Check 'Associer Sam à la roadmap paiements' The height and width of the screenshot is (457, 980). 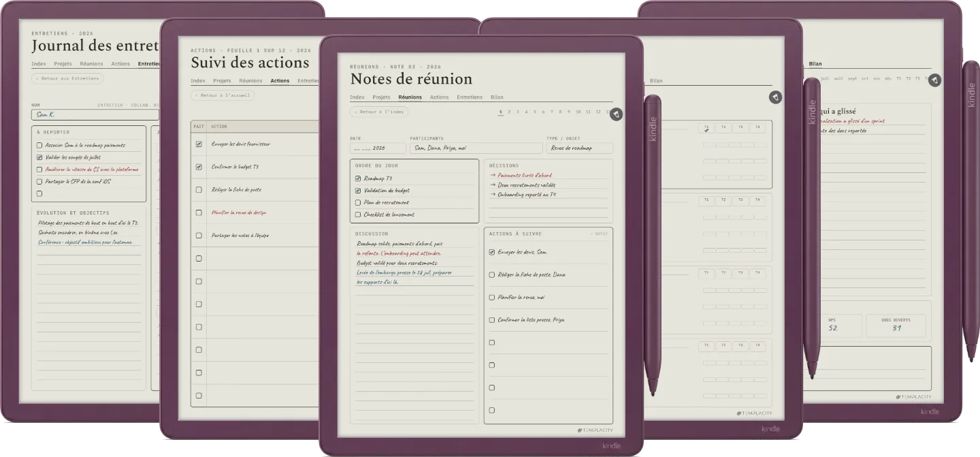pos(39,145)
